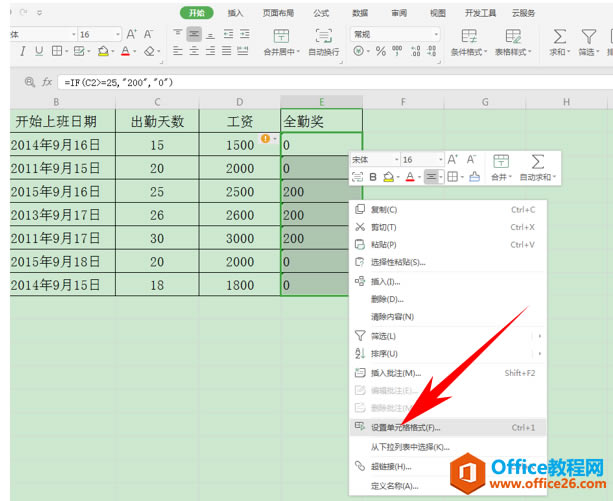This screenshot has height=501, width=613.
Task: Click the 合并居中 merge center icon
Action: click(x=281, y=36)
